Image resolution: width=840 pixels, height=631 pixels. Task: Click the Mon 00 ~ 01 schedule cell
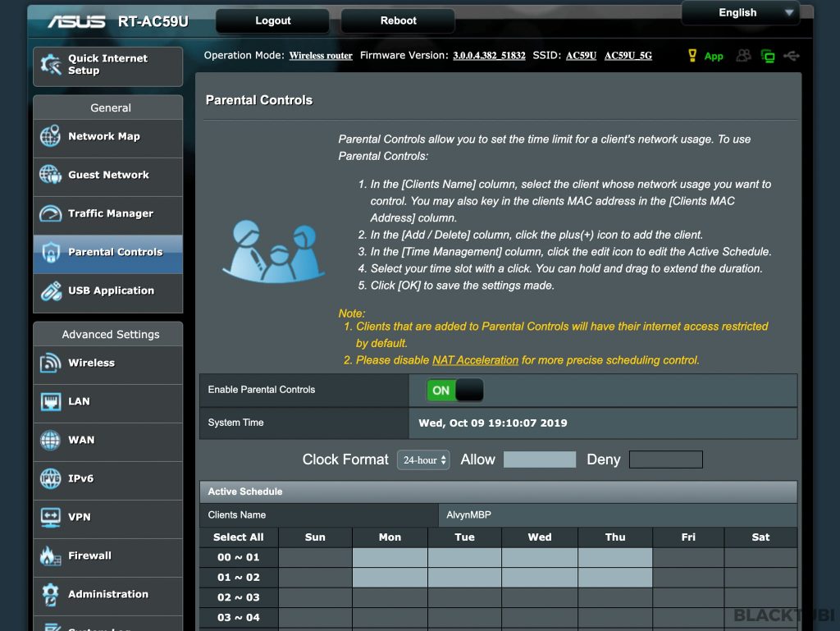[x=390, y=558]
